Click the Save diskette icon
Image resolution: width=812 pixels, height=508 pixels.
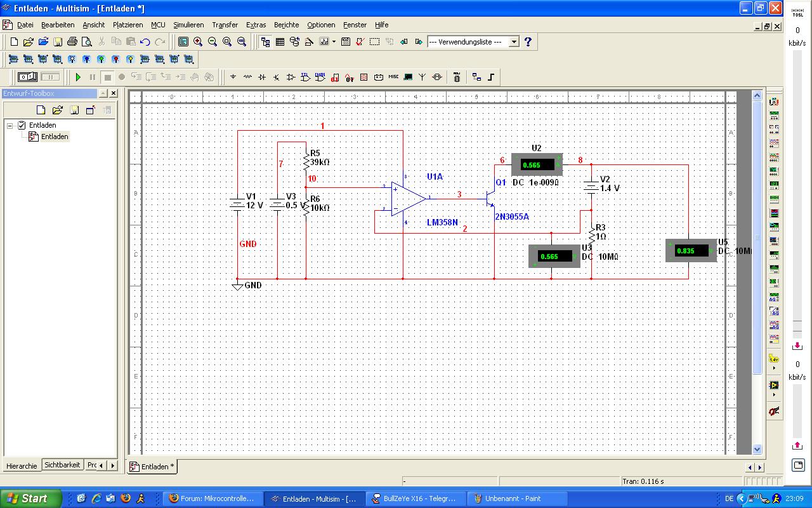pos(58,42)
